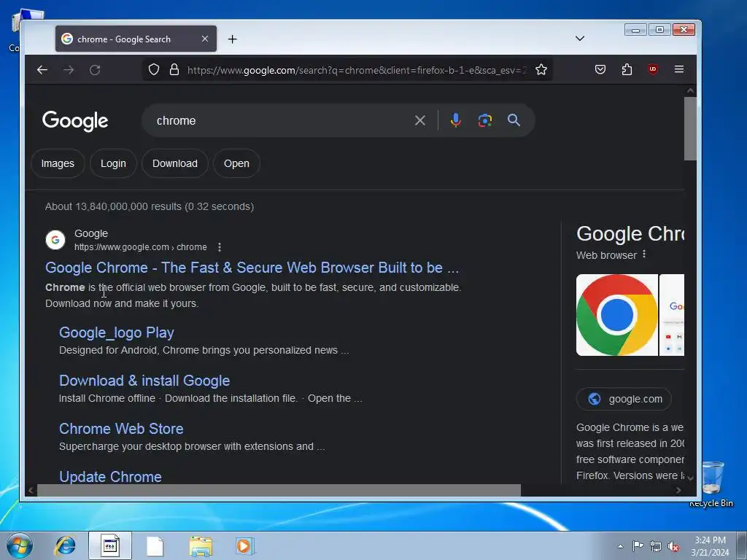Launch Internet Explorer from the taskbar
The image size is (747, 560).
pos(65,545)
